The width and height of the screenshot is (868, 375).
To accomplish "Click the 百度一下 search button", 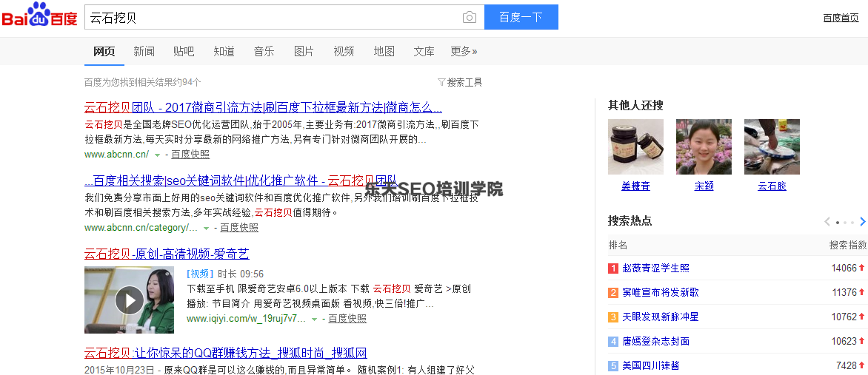I will [521, 17].
